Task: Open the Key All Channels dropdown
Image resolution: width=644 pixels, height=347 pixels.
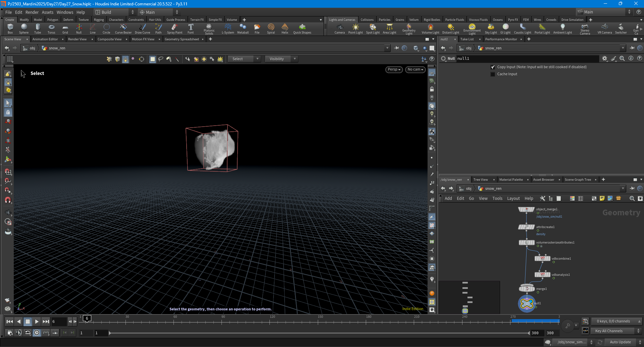Action: coord(617,331)
